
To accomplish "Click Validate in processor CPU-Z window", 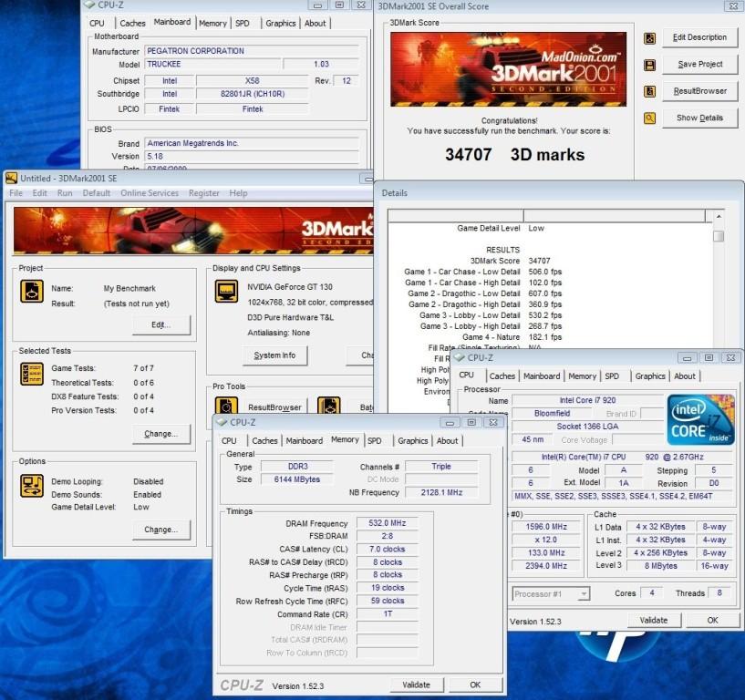I will [x=654, y=620].
